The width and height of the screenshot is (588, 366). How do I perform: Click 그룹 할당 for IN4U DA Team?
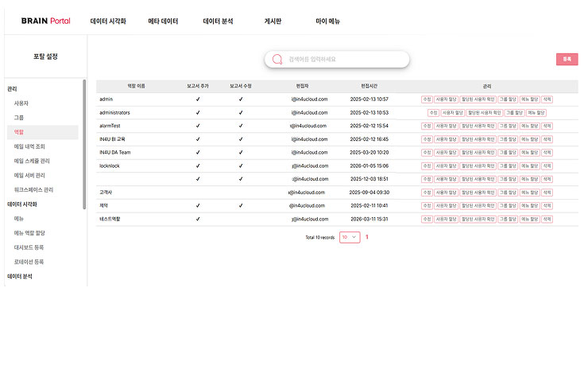click(x=508, y=153)
